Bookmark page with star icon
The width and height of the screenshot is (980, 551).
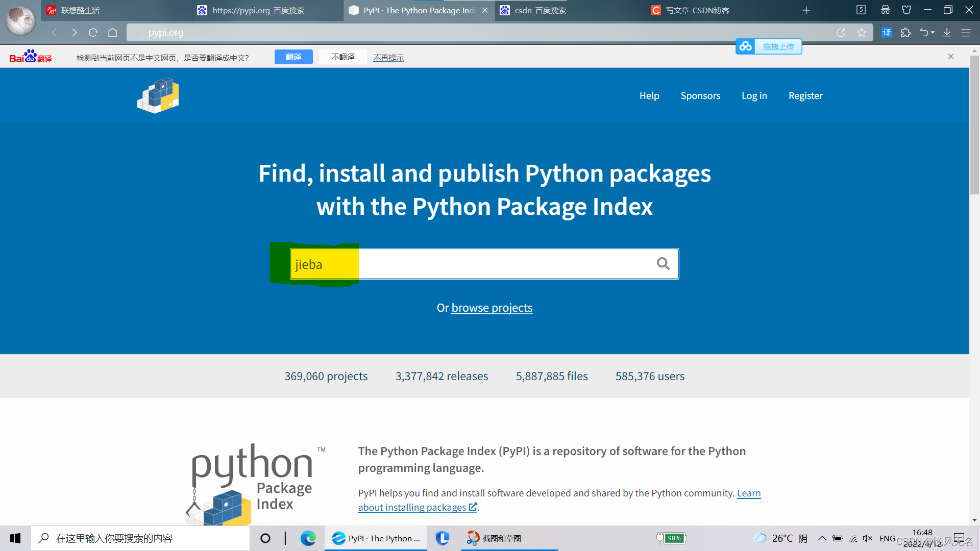(862, 33)
